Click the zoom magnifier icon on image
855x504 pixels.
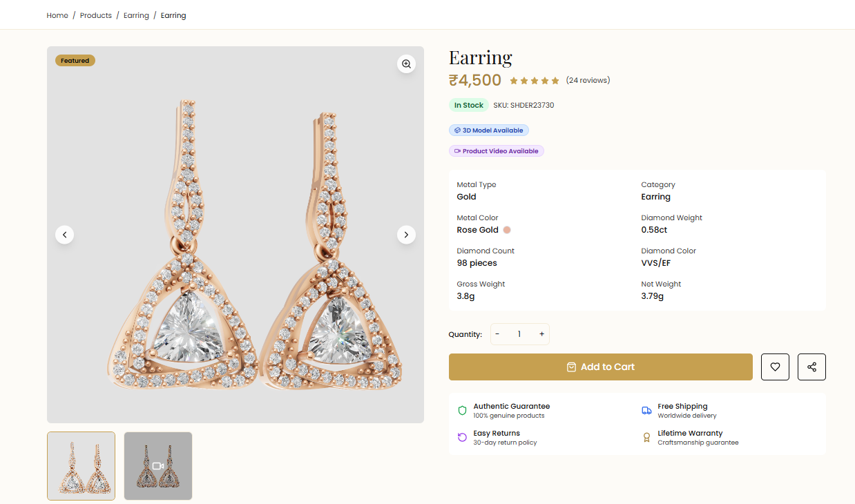pyautogui.click(x=406, y=64)
